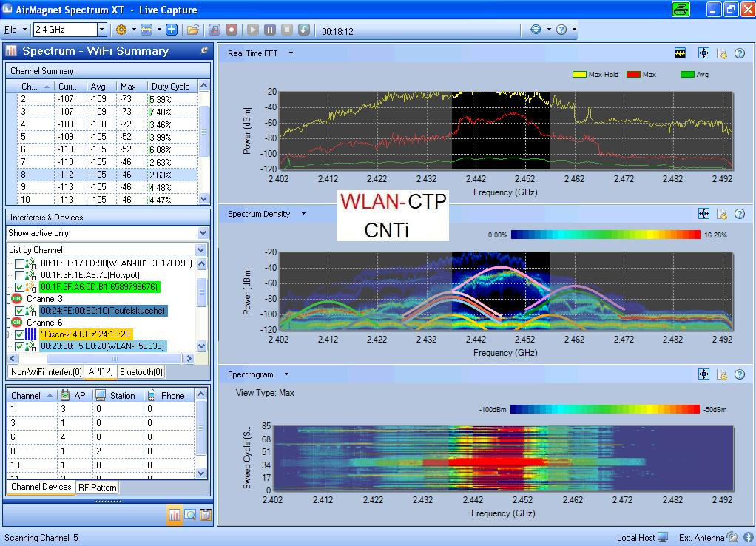Switch to Non-WiFi Interfer.(0) tab
The image size is (756, 546).
[47, 372]
